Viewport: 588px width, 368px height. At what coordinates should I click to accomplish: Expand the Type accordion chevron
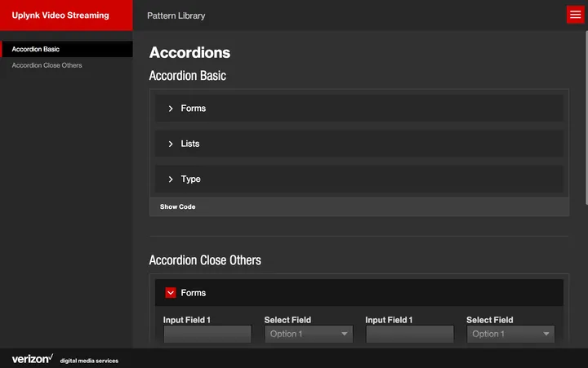coord(171,180)
